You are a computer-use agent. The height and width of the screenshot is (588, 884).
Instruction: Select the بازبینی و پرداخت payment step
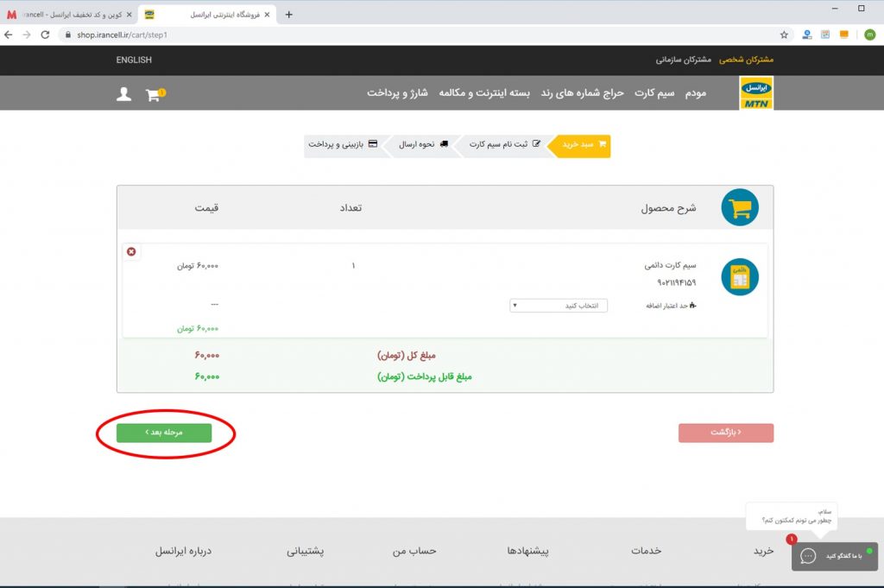(343, 145)
